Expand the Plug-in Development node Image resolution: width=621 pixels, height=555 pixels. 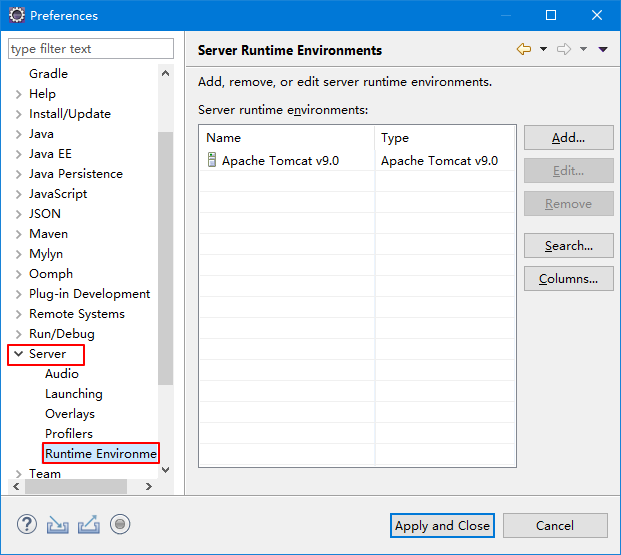[18, 294]
